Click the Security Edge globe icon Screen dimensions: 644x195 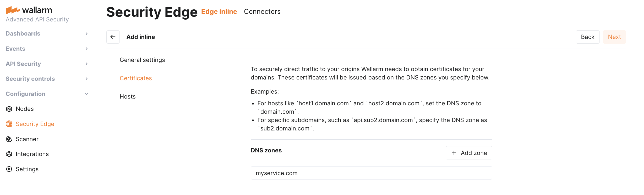click(9, 124)
